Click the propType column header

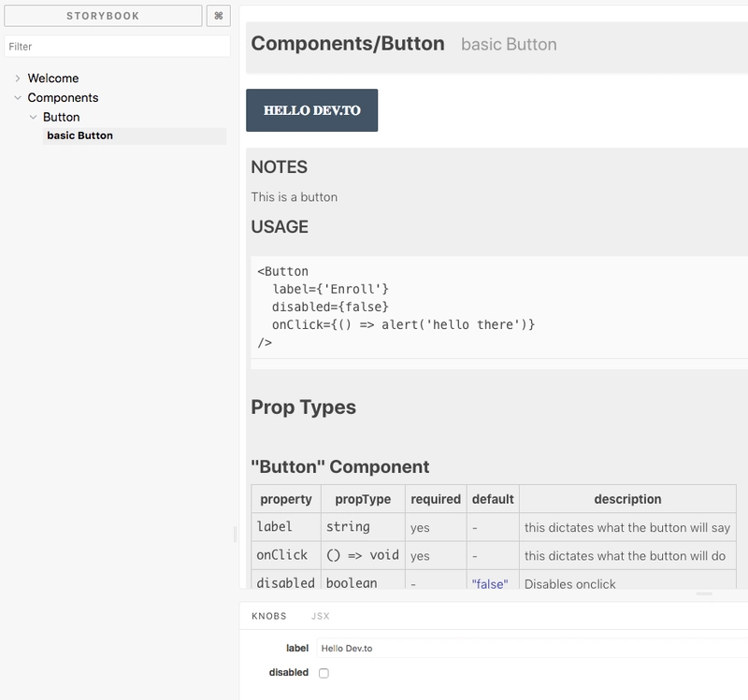pos(363,499)
